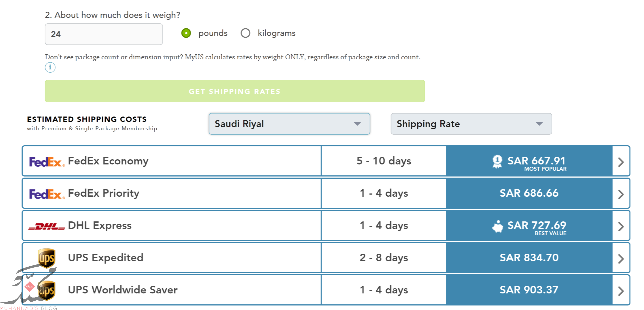This screenshot has height=310, width=644.
Task: Expand DHL Express details with chevron arrow
Action: click(621, 227)
